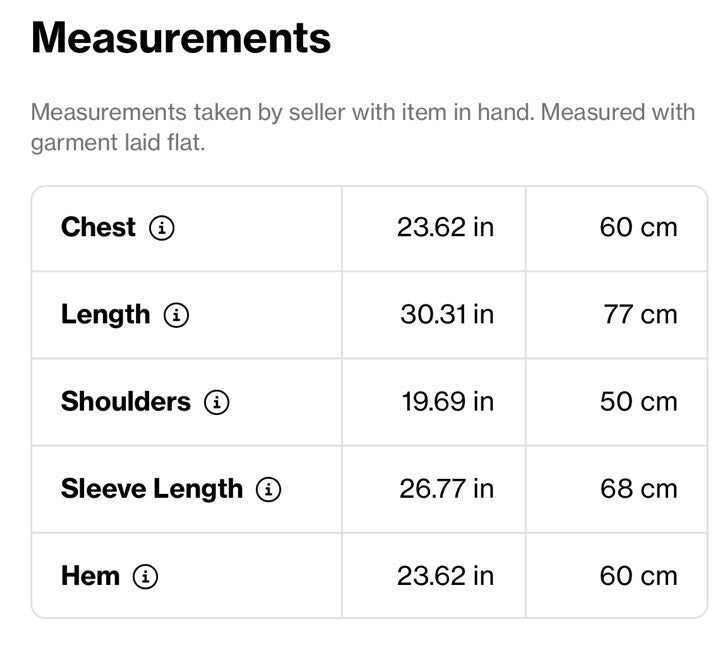The height and width of the screenshot is (660, 718).
Task: Click the Sleeve Length row label
Action: 152,490
